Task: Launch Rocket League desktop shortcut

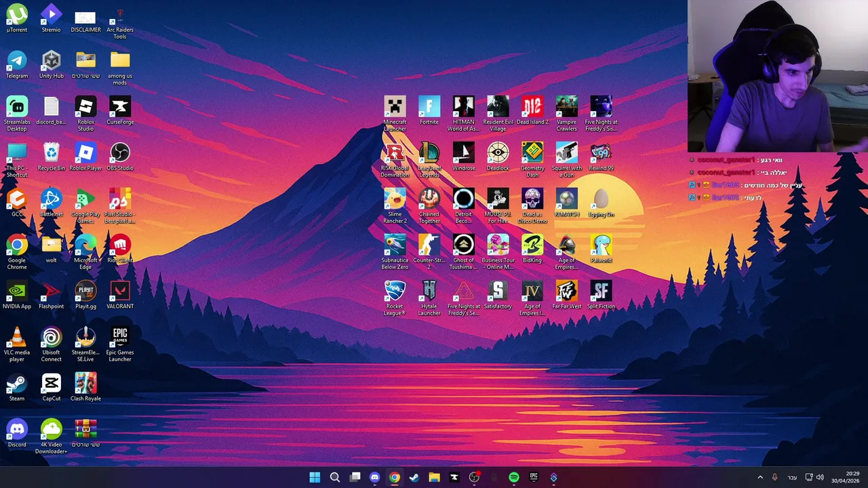Action: pos(395,298)
